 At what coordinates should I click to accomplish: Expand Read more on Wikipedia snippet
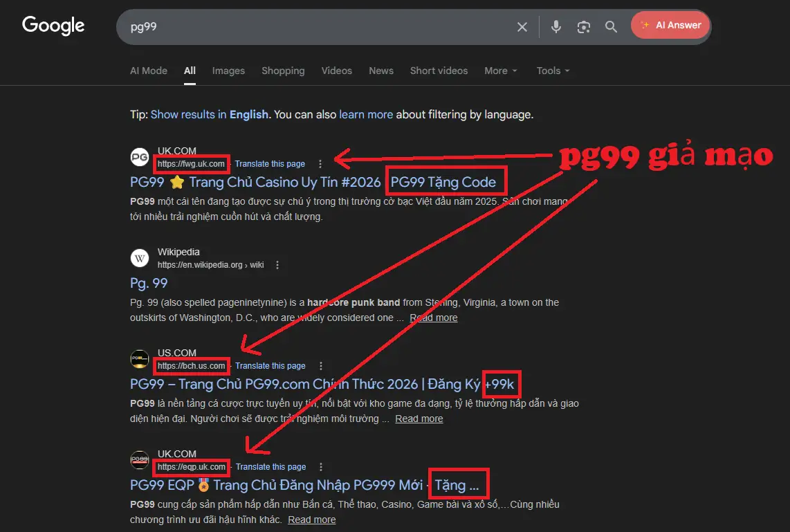(x=433, y=318)
